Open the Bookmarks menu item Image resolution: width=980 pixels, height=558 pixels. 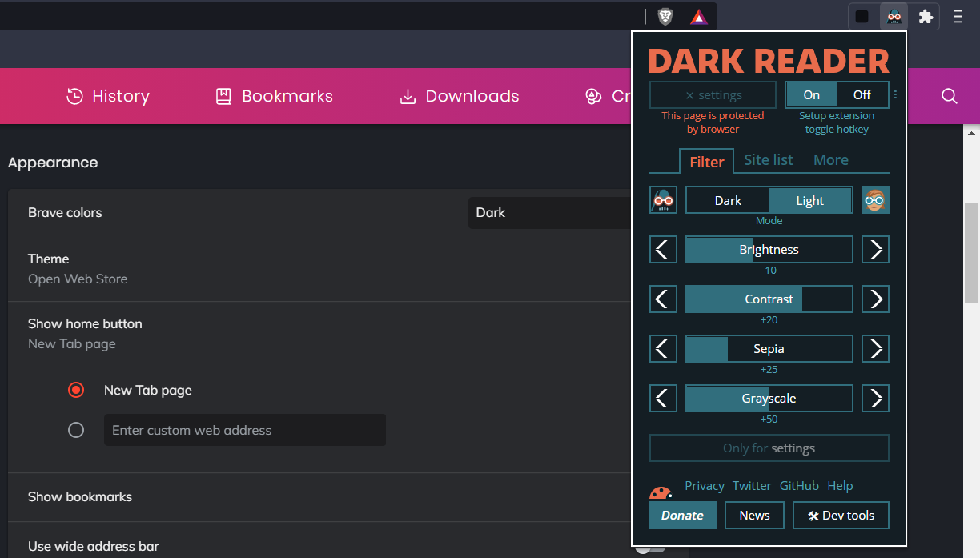275,96
